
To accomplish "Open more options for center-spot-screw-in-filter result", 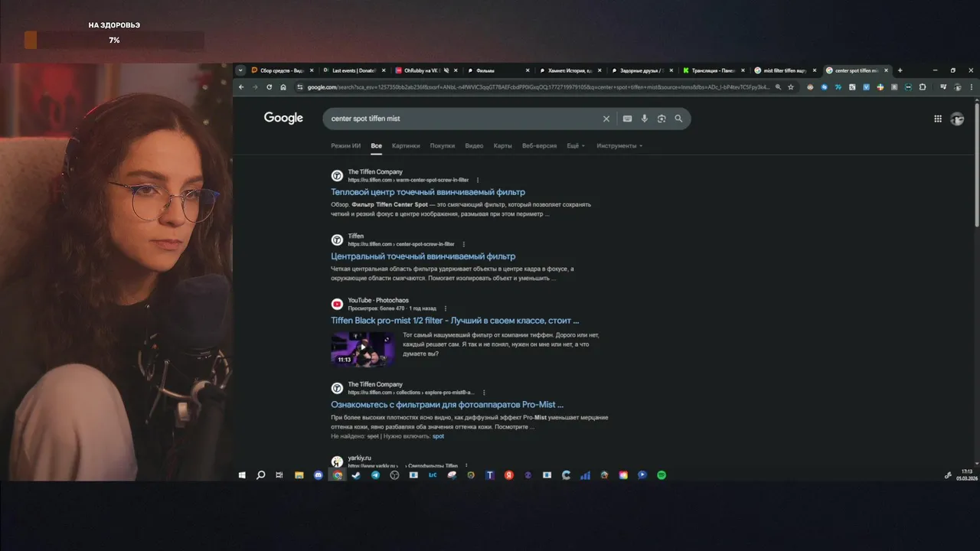I will click(463, 244).
